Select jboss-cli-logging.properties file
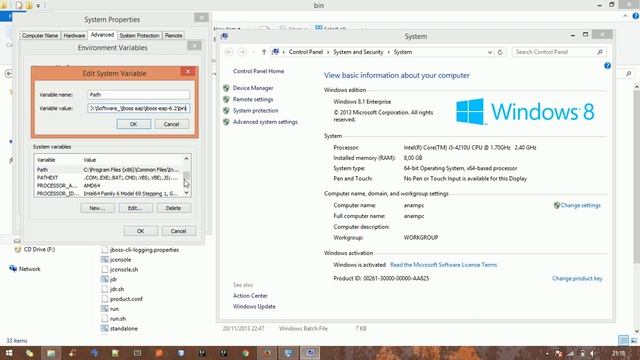 pos(140,250)
